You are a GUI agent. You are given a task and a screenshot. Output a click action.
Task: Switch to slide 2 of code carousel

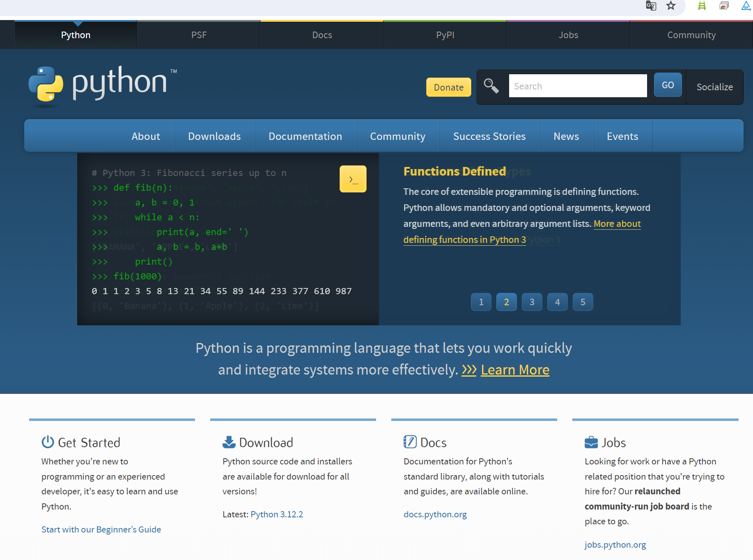[x=507, y=302]
